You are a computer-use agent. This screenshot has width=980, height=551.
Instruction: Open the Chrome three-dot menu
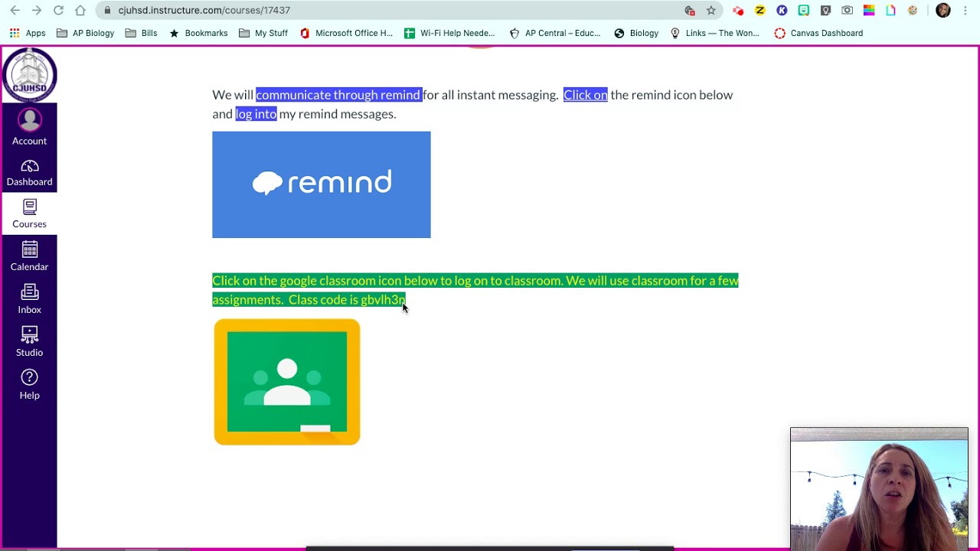tap(965, 10)
